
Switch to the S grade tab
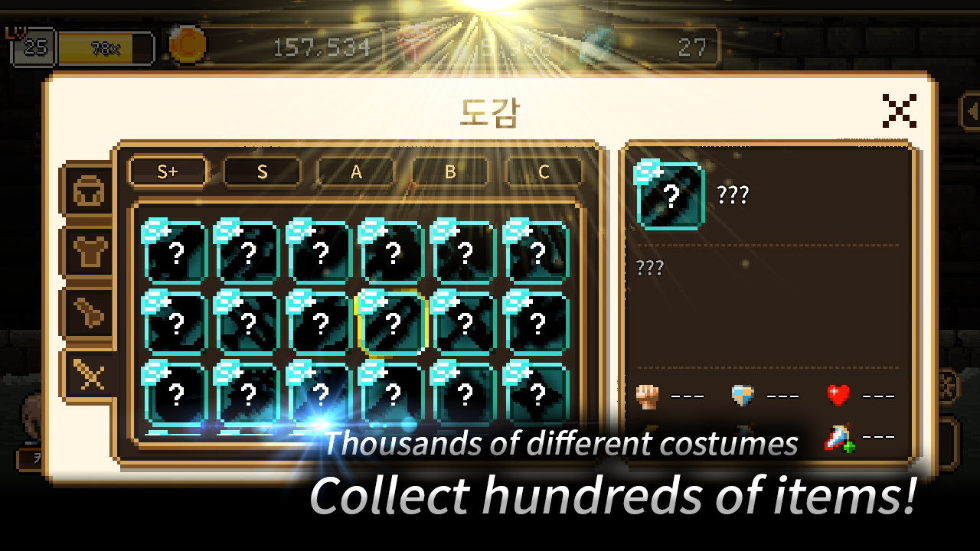[x=262, y=171]
